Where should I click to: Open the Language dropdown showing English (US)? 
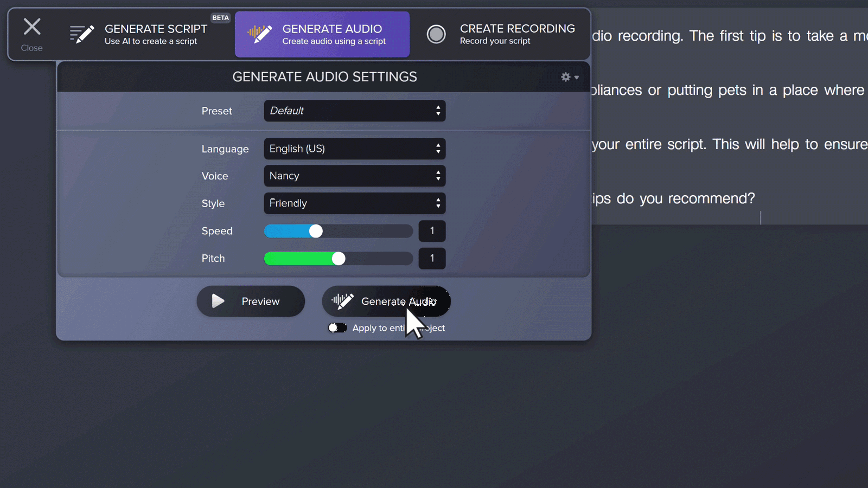(355, 149)
